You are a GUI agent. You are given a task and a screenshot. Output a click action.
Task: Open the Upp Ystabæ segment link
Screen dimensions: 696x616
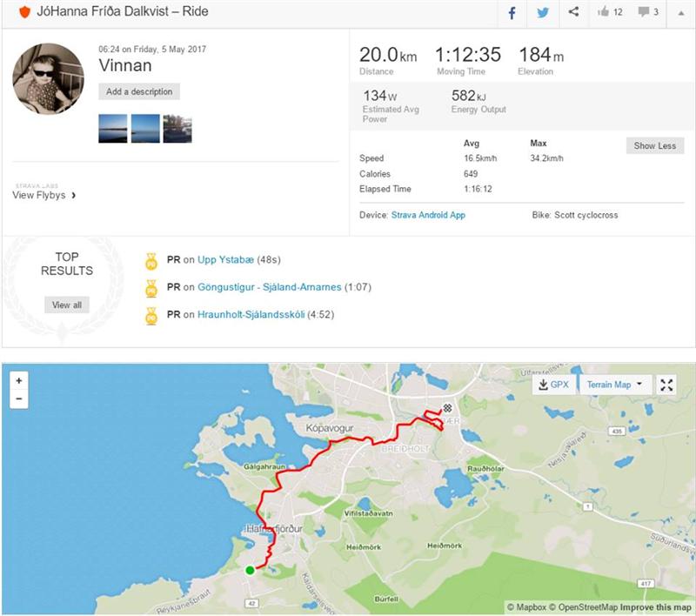pos(225,259)
